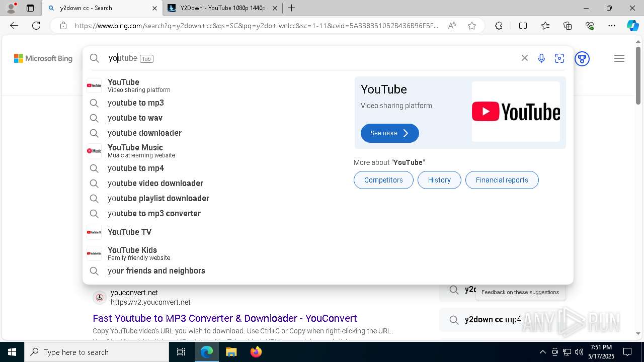Screen dimensions: 644x362
Task: Open the Bing hamburger menu
Action: pyautogui.click(x=619, y=58)
